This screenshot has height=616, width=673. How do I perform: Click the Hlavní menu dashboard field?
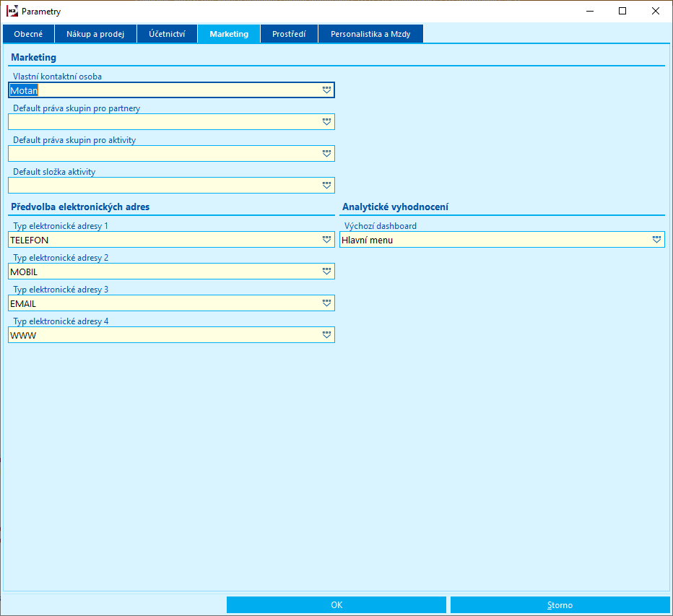pyautogui.click(x=502, y=240)
